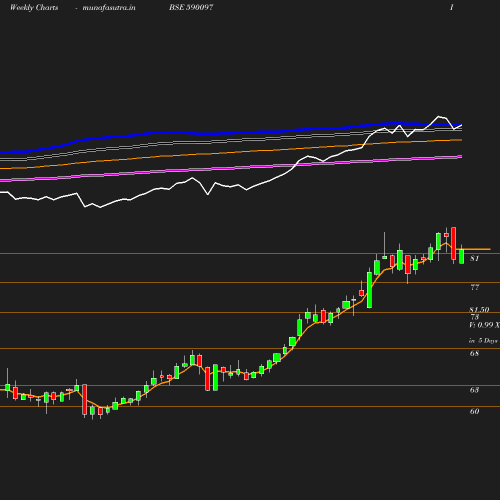Screen dimensions: 500x500
Task: Click the 60 price level label
Action: [474, 411]
